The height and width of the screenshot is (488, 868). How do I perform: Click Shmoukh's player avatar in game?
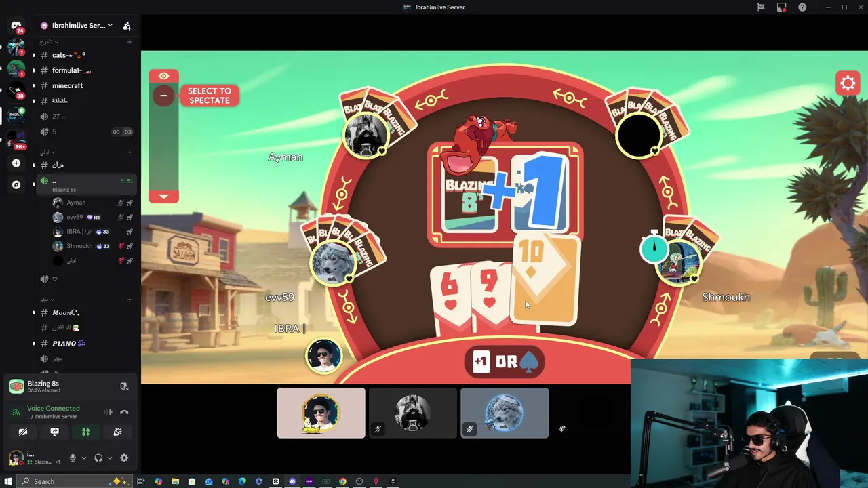pyautogui.click(x=679, y=262)
